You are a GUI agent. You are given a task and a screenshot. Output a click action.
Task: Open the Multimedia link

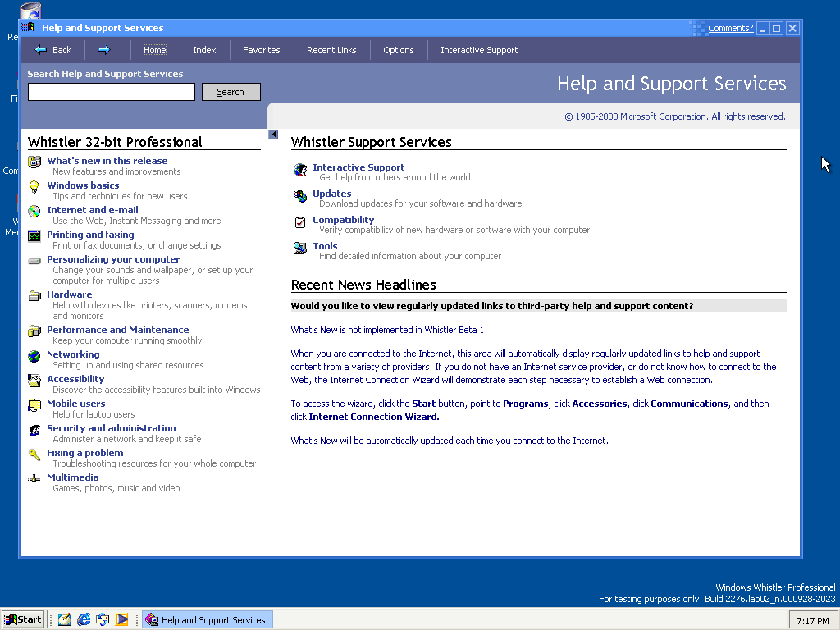click(x=72, y=478)
